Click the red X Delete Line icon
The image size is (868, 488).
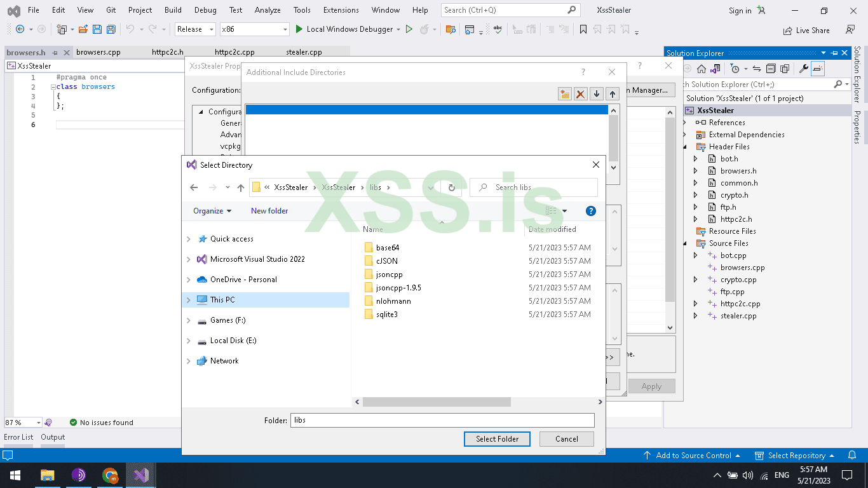(580, 94)
